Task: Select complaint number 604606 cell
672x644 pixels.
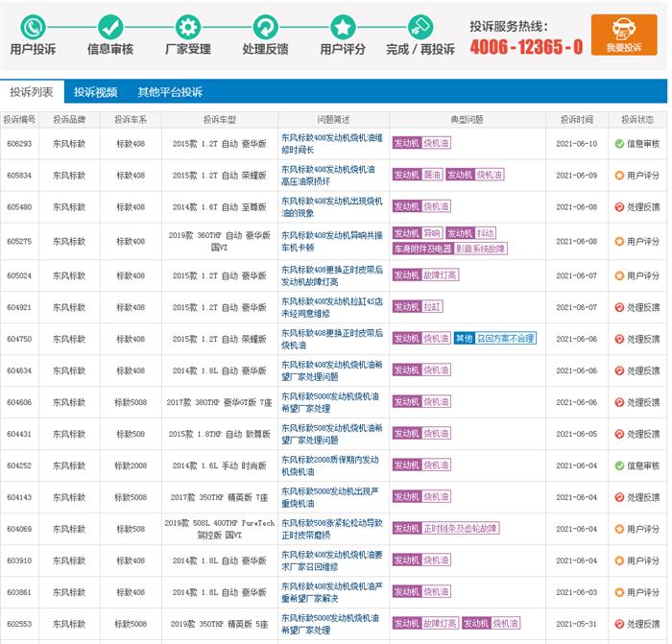Action: (x=19, y=402)
